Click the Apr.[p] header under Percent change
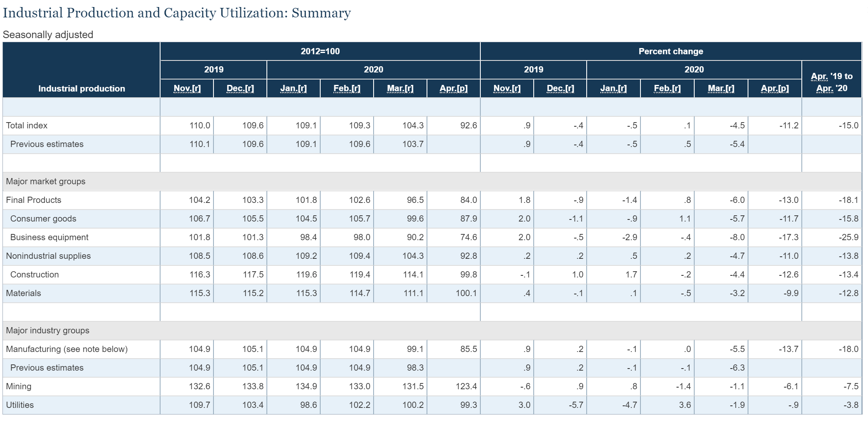This screenshot has height=429, width=868. [x=774, y=88]
